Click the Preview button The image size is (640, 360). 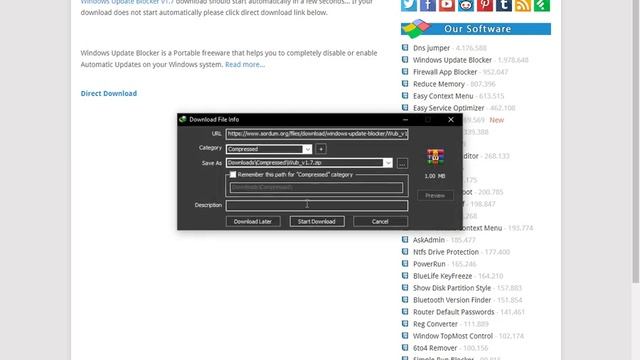(435, 196)
